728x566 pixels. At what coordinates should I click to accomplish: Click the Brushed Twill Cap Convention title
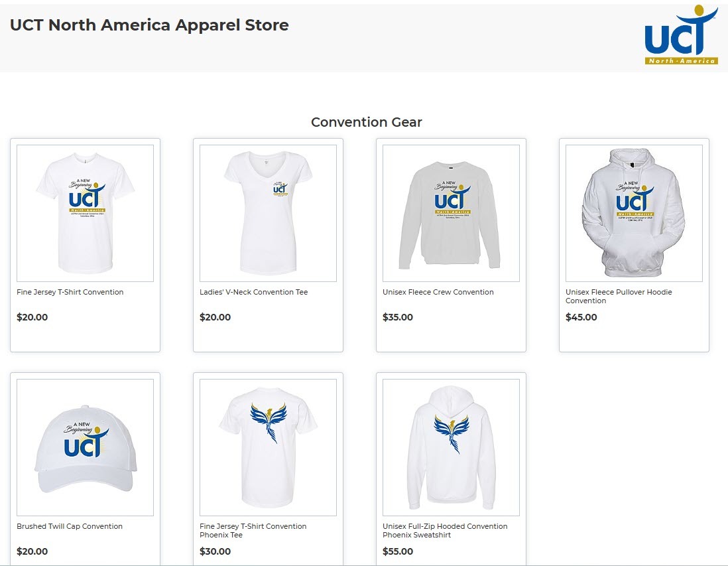coord(70,526)
